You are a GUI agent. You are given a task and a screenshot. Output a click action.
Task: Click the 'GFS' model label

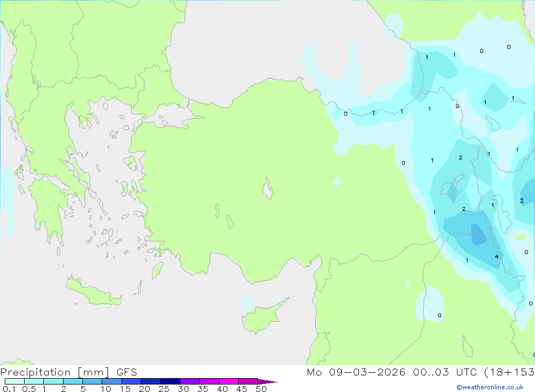click(127, 372)
